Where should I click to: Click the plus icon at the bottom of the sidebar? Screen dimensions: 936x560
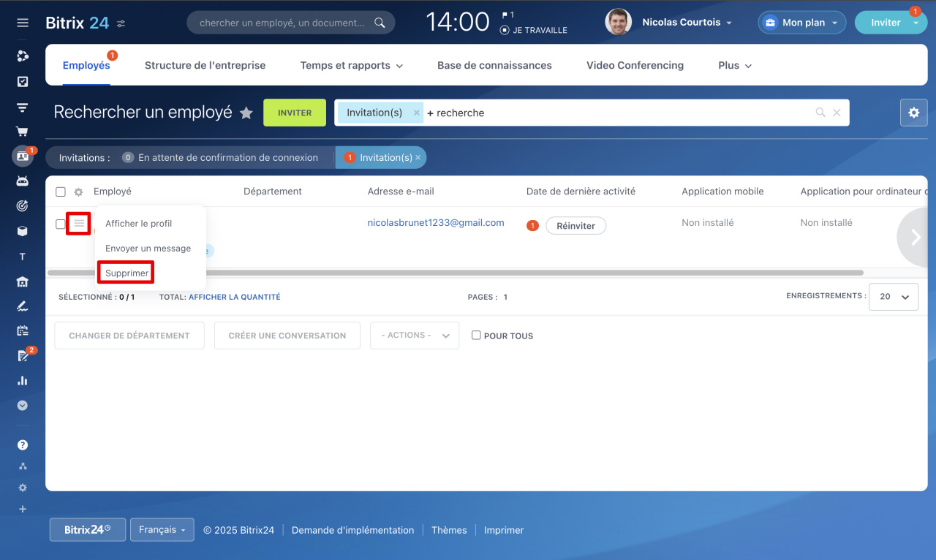tap(23, 509)
